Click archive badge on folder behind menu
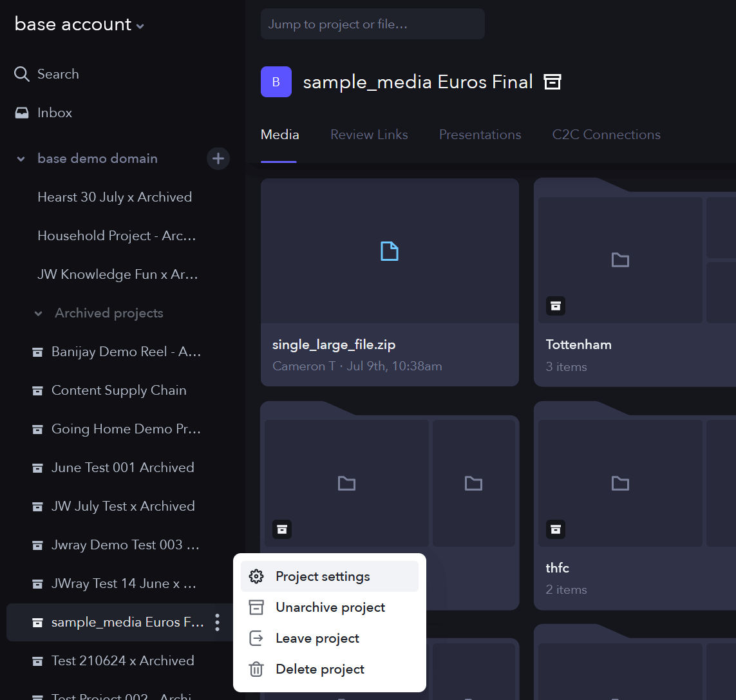The height and width of the screenshot is (700, 736). (282, 529)
